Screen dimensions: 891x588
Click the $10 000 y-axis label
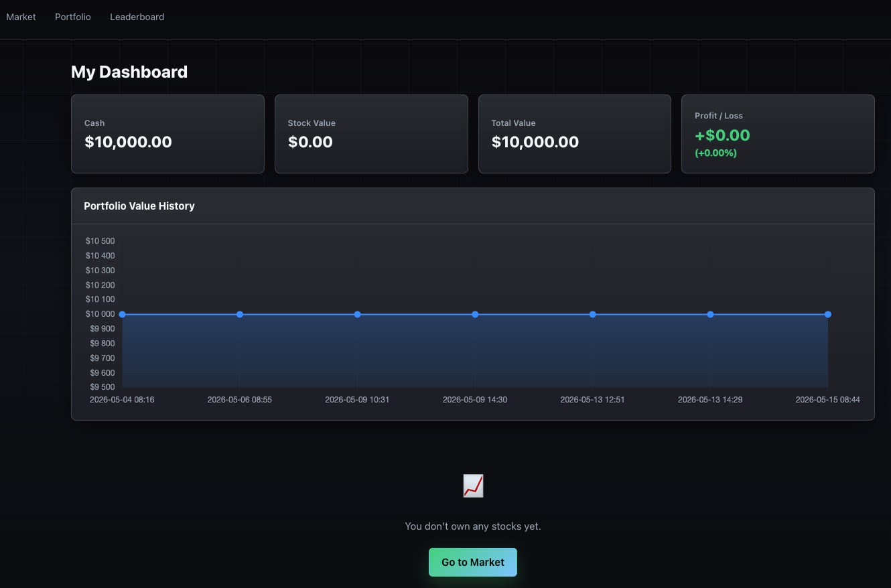point(100,314)
